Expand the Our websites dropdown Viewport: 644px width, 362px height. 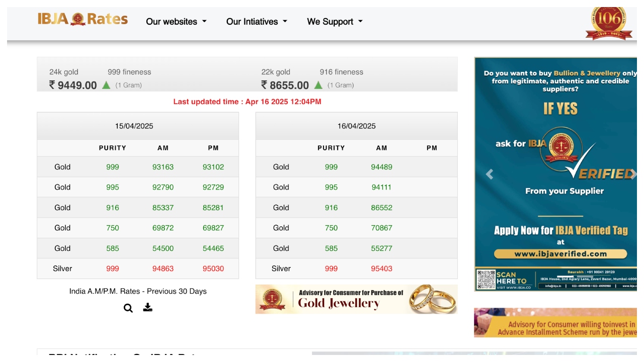(x=176, y=22)
